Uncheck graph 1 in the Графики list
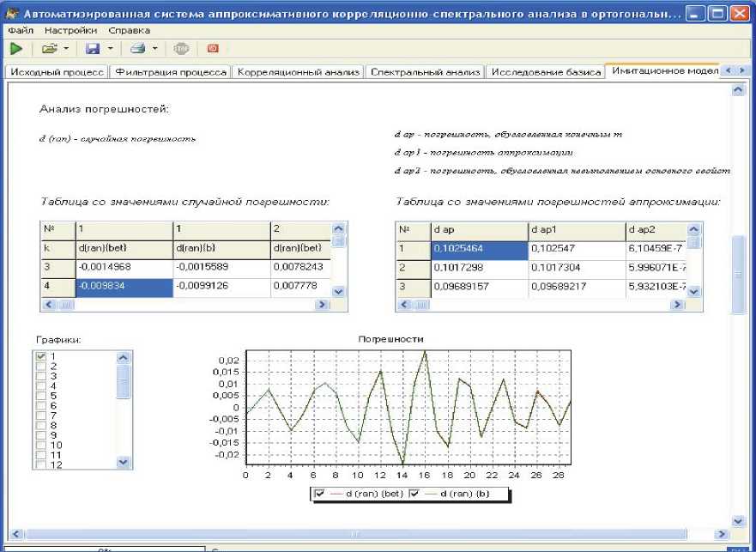Viewport: 756px width, 552px height. pos(40,356)
